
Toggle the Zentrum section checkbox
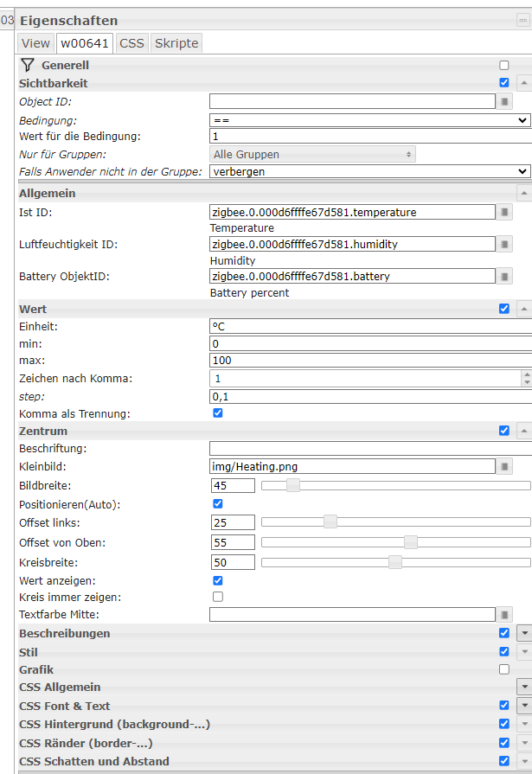click(x=503, y=431)
